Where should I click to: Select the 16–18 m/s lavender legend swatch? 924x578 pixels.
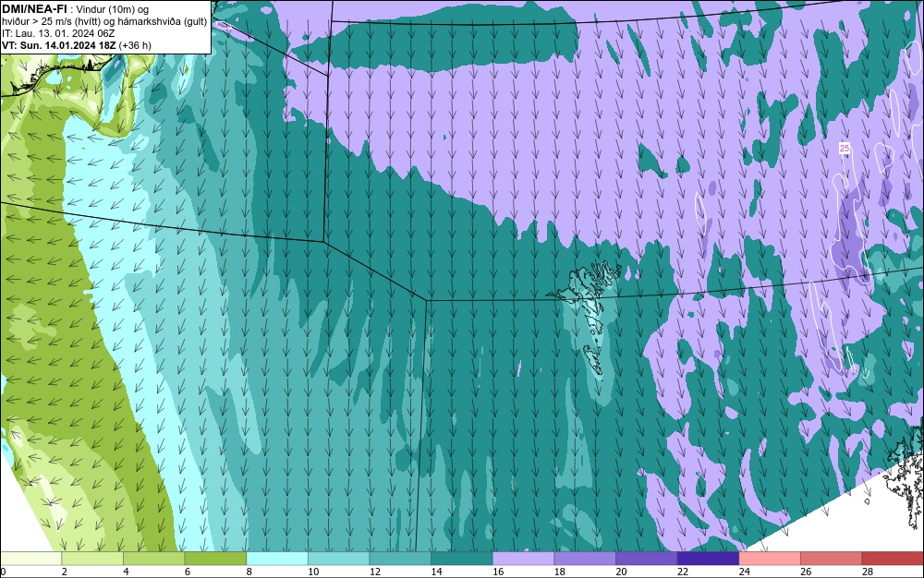[523, 559]
